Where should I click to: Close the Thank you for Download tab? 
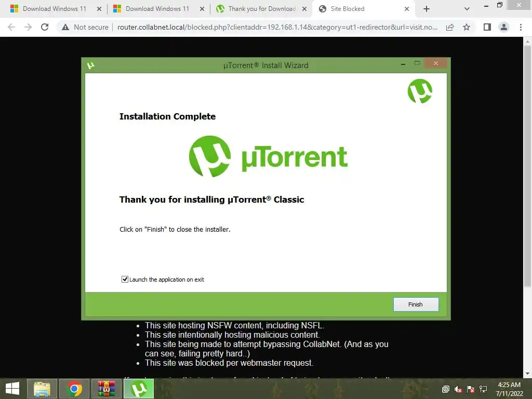click(304, 9)
